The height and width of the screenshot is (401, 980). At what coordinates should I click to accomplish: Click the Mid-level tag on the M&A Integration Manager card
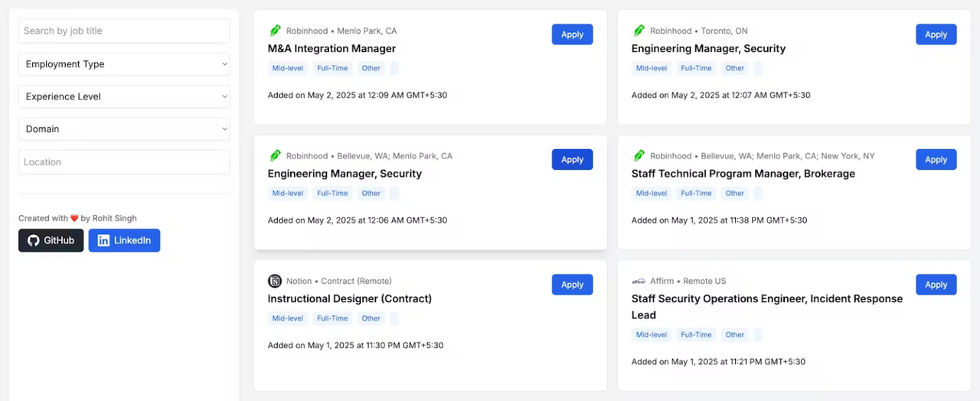click(x=288, y=68)
